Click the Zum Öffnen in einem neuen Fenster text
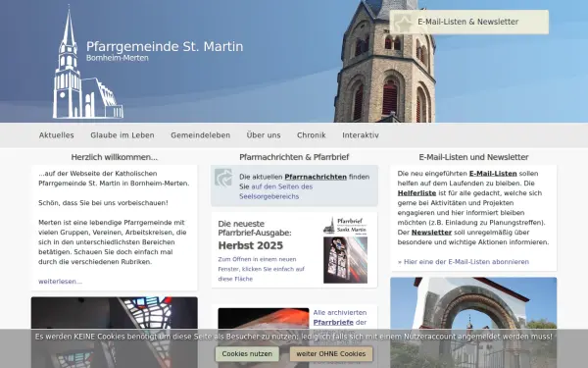This screenshot has height=368, width=588. (x=261, y=269)
